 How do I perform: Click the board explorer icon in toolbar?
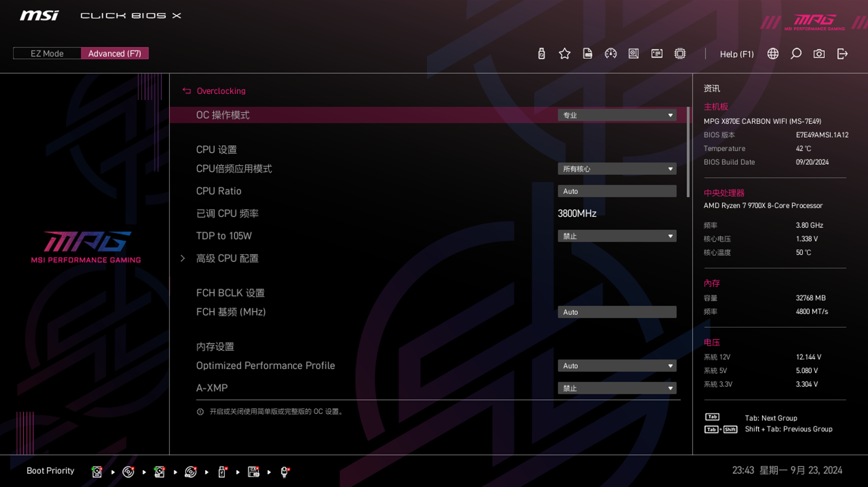point(633,54)
